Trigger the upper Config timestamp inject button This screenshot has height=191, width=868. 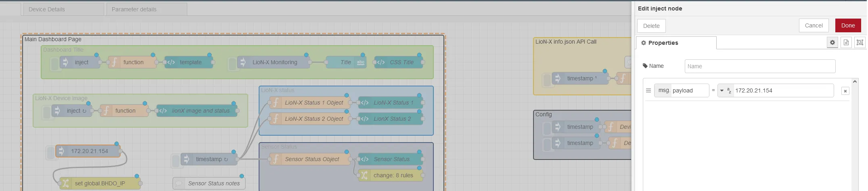click(547, 128)
